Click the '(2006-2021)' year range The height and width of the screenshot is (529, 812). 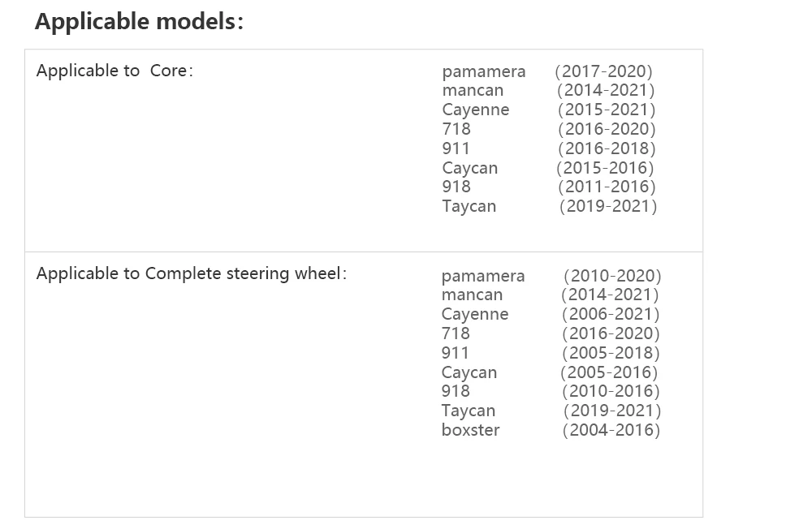pyautogui.click(x=611, y=314)
